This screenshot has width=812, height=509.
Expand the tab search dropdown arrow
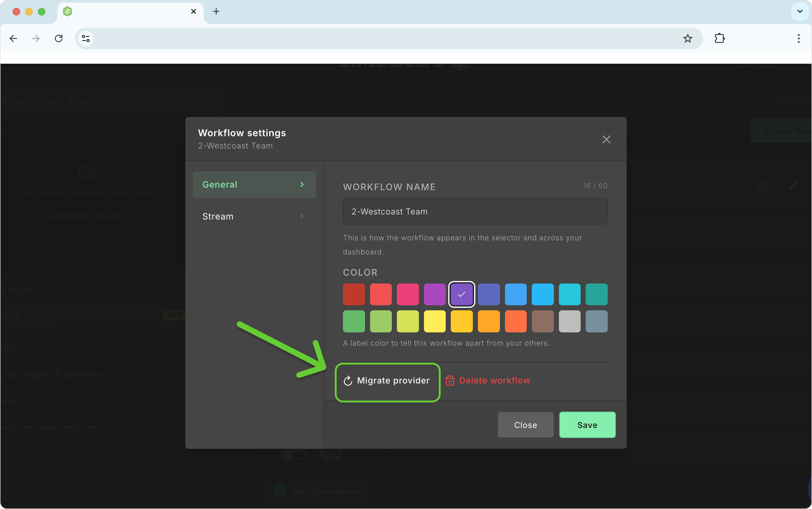800,11
